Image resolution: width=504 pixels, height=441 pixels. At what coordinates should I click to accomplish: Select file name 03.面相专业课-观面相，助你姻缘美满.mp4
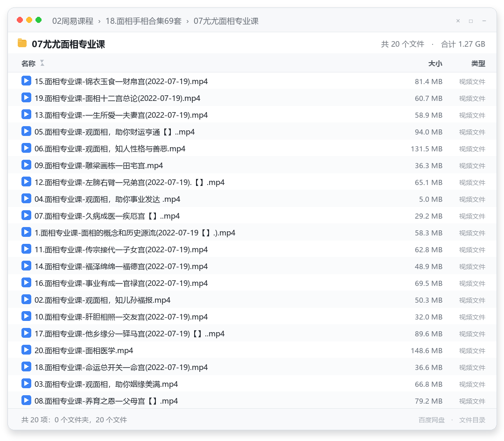coord(106,384)
